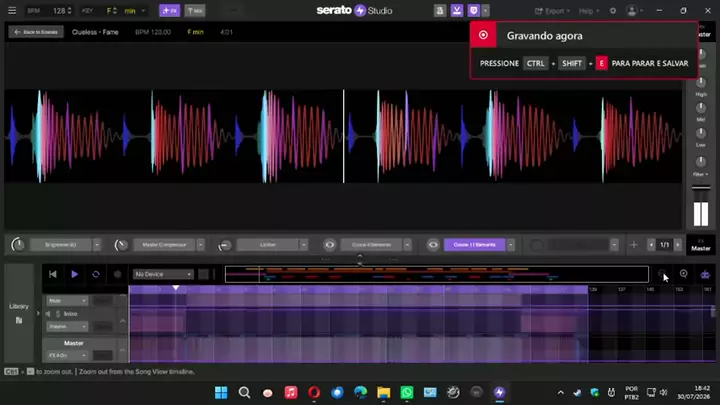
Task: Zoom in the Song View timeline
Action: (x=684, y=274)
